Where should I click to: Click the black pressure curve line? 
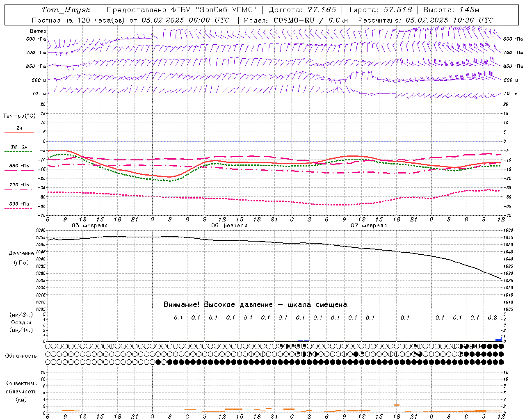[x=275, y=242]
